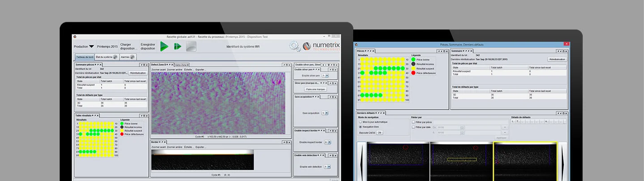Click the Numetrix gear logo icon

click(x=295, y=46)
